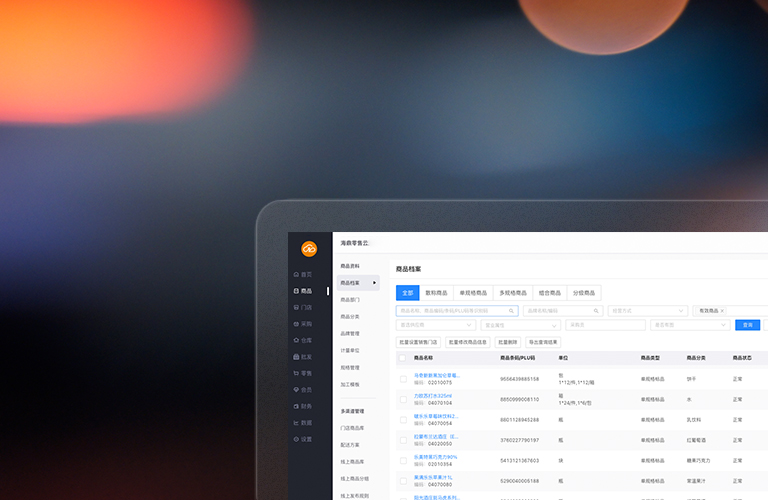
Task: Select 配送方案 in submenu
Action: [x=350, y=445]
